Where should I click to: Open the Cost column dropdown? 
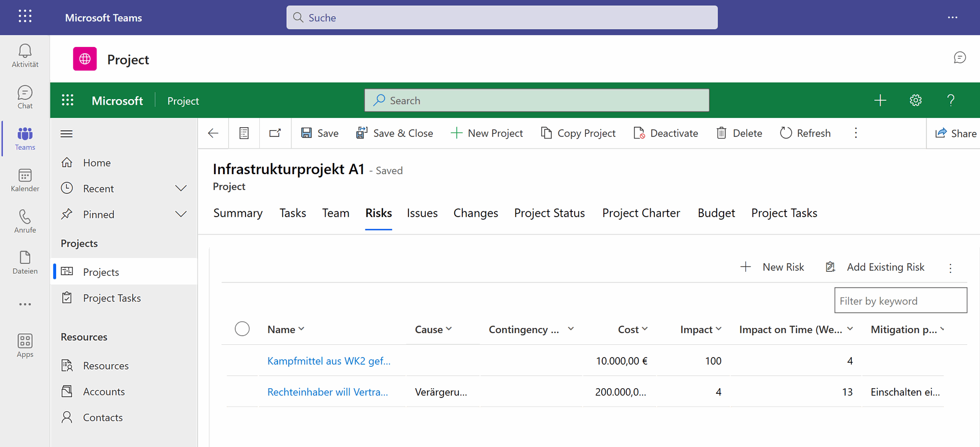click(x=645, y=329)
